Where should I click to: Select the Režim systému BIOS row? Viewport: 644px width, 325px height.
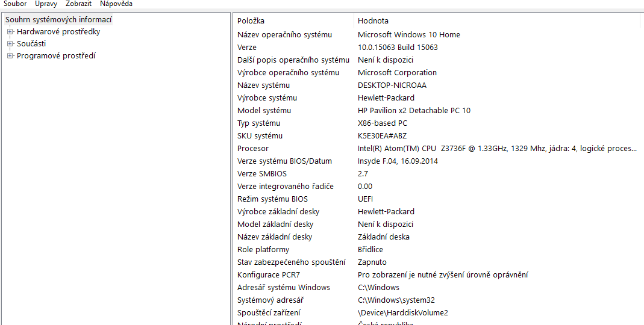coord(272,199)
